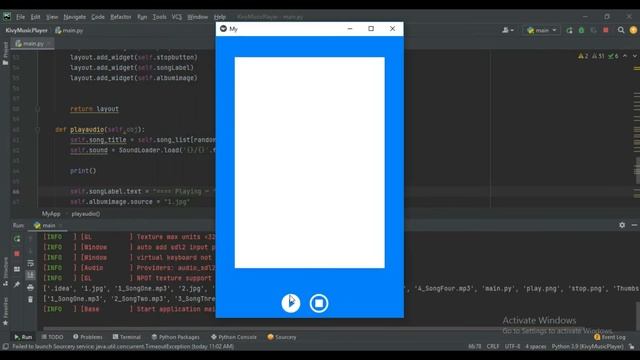Viewport: 640px width, 360px height.
Task: Click the rerun icon in Run panel
Action: click(x=17, y=239)
